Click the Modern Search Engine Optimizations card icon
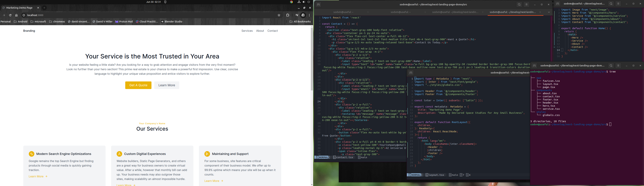The image size is (644, 186). (32, 154)
